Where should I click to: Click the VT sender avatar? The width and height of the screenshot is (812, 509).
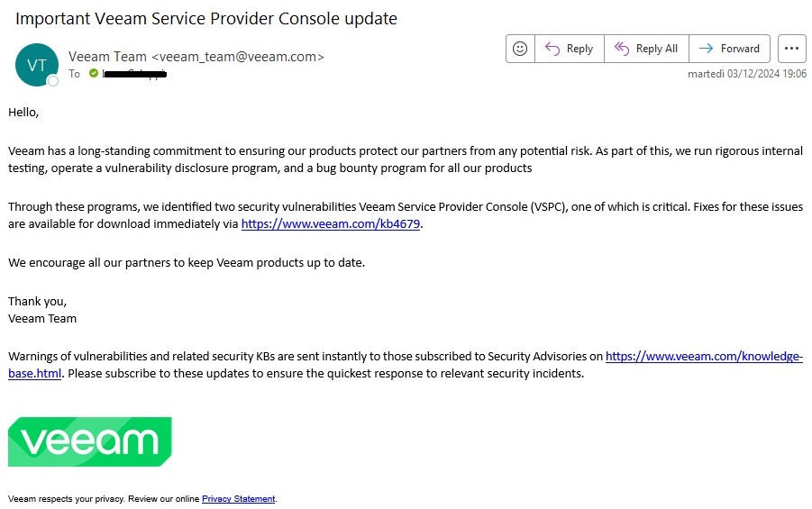tap(37, 65)
